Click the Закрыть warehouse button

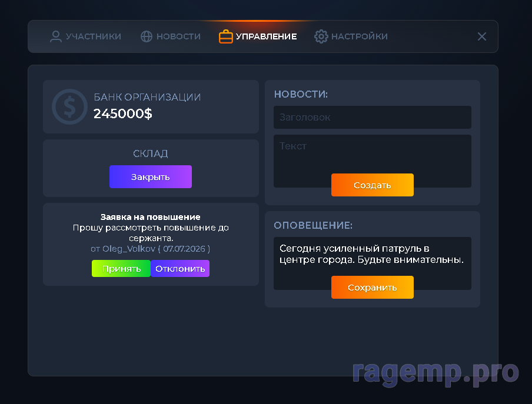click(x=151, y=176)
